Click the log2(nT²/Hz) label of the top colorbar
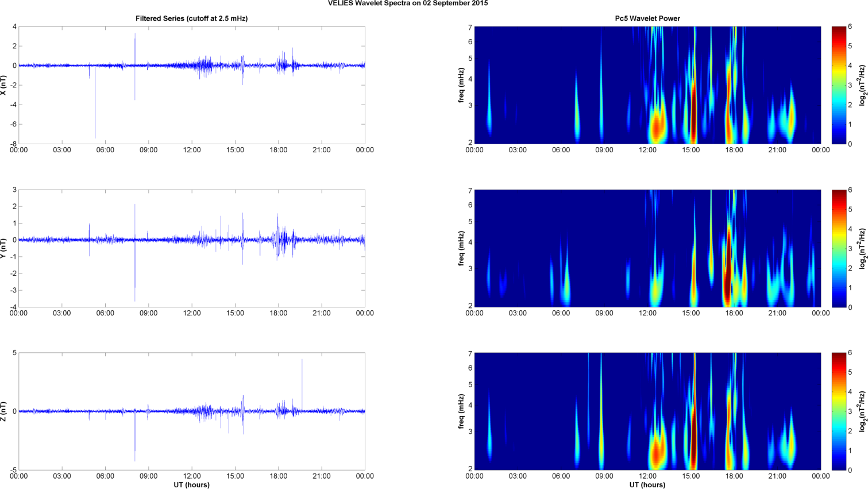The height and width of the screenshot is (489, 868). (862, 85)
